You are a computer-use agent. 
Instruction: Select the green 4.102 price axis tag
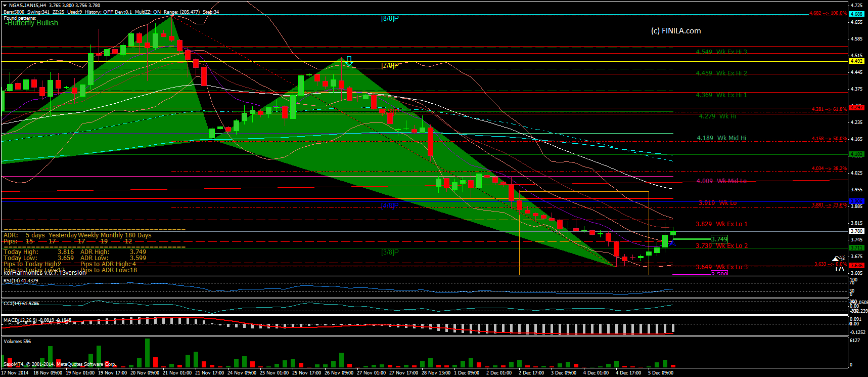pyautogui.click(x=856, y=154)
